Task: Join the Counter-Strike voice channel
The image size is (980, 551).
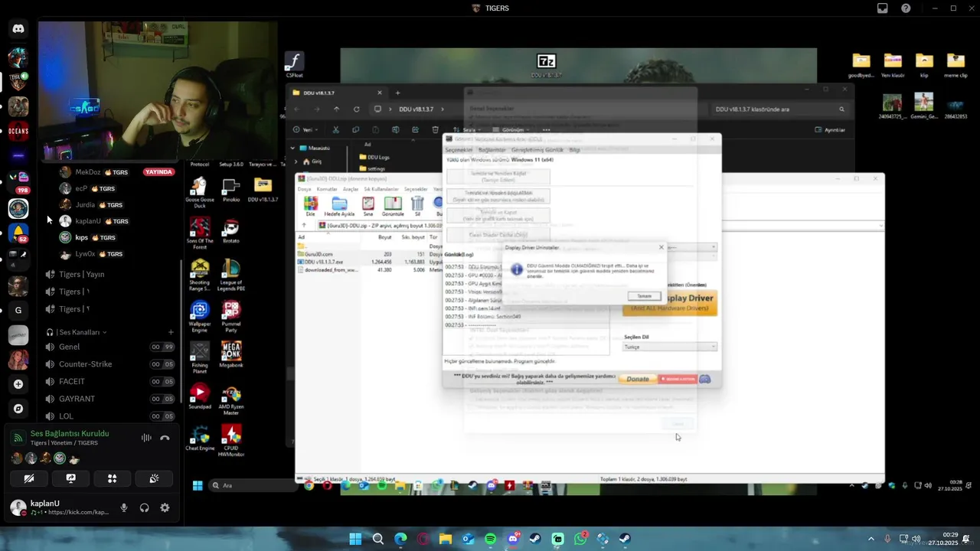Action: [110, 364]
